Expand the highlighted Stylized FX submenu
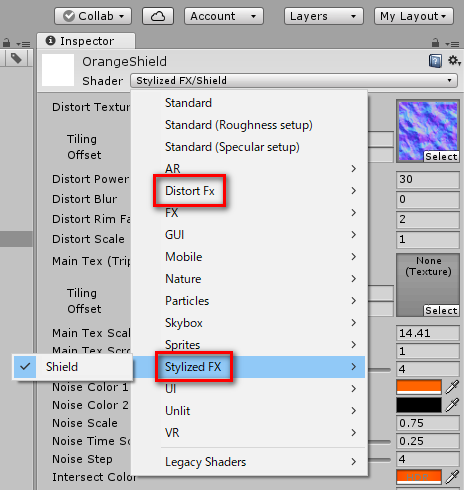 [x=249, y=367]
